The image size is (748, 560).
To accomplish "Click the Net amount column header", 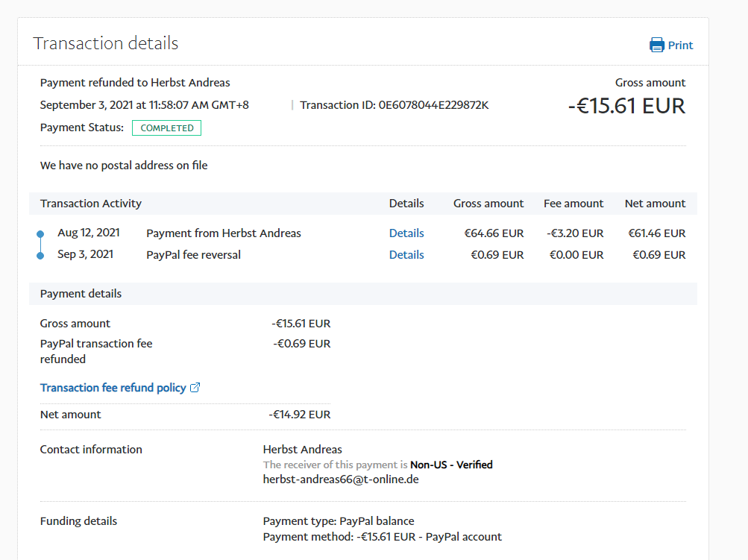I will [x=655, y=204].
